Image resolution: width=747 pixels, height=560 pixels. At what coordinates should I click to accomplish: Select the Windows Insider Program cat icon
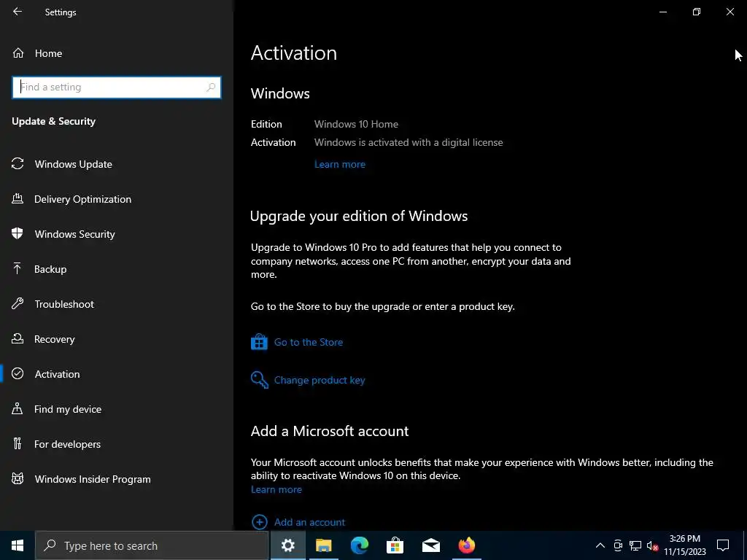point(18,478)
